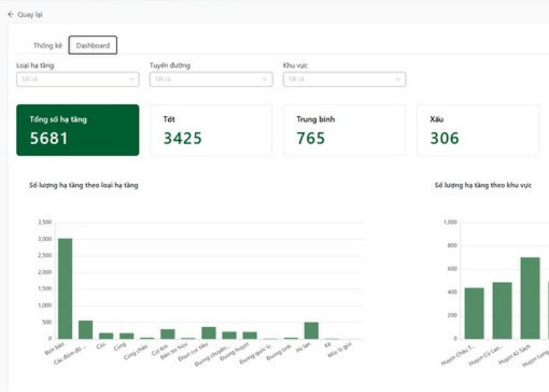Click the Trung bình statistics card

344,130
